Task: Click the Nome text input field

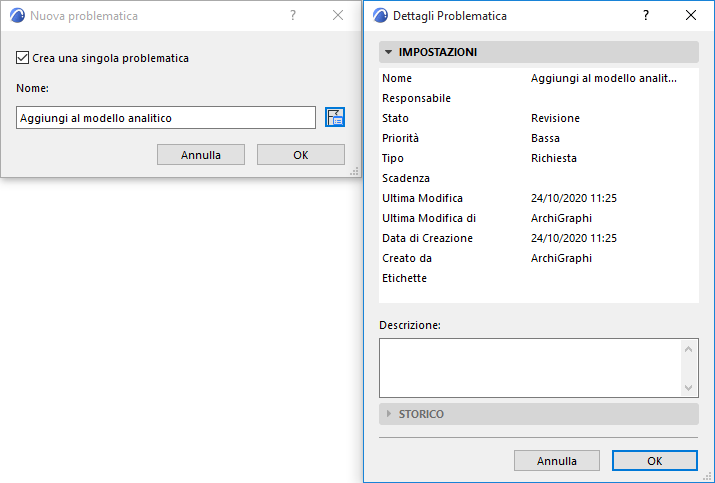Action: point(166,118)
